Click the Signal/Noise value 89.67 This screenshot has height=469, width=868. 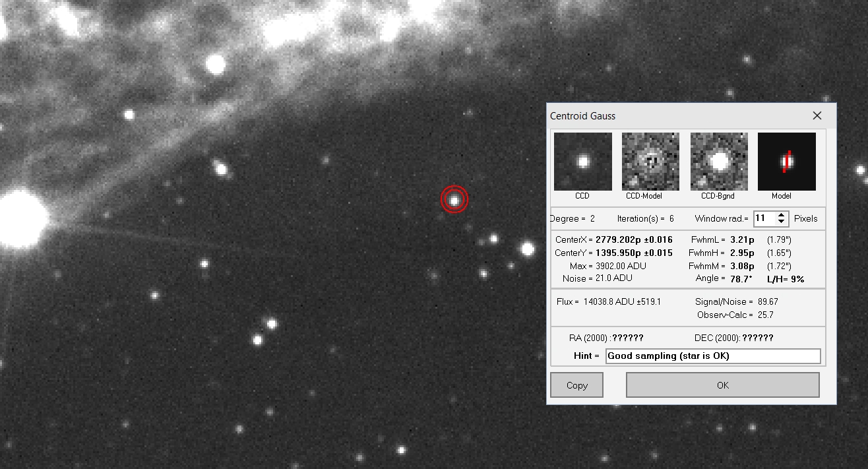[768, 301]
